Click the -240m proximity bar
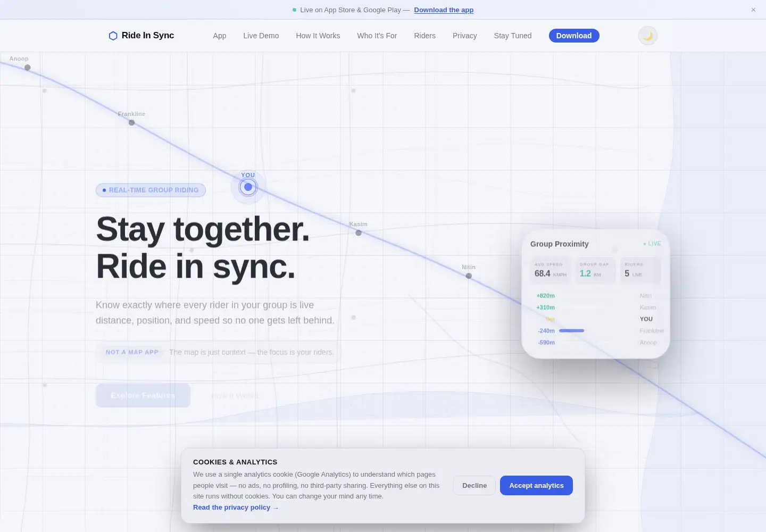Viewport: 766px width, 532px height. tap(572, 331)
